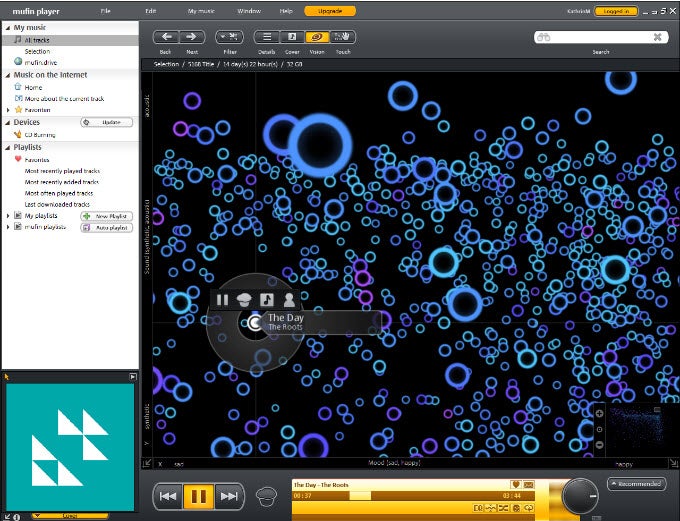Collapse Music on the Internet section
The height and width of the screenshot is (521, 680).
[x=7, y=75]
